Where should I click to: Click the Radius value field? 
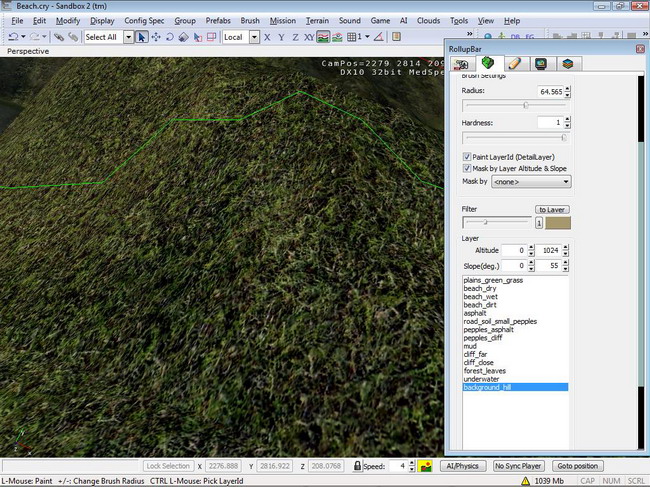[551, 91]
